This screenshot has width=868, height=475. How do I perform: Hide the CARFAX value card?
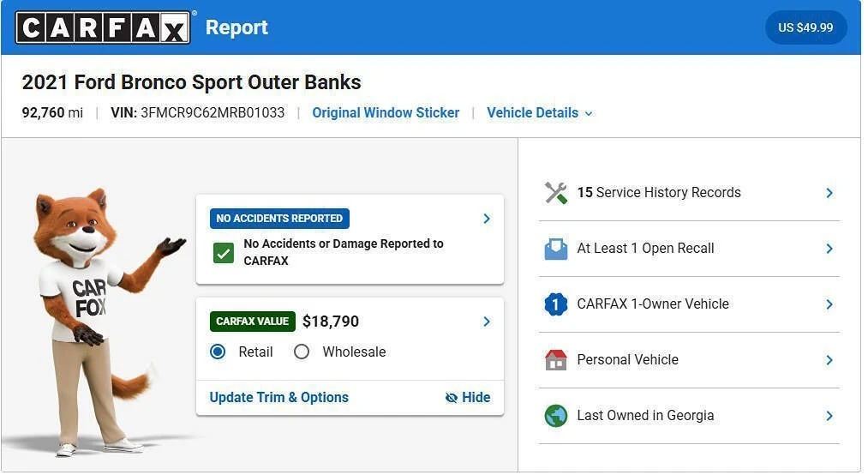tap(468, 398)
